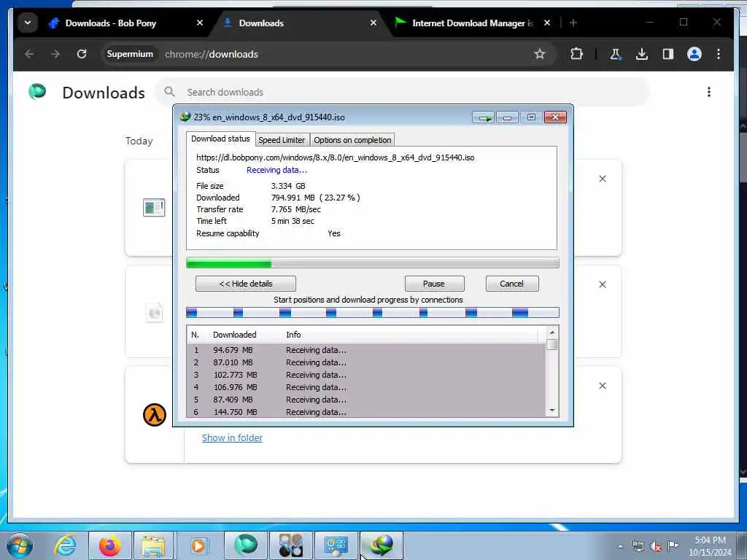Screen dimensions: 747x560
Task: Reload the downloads page
Action: coord(82,54)
